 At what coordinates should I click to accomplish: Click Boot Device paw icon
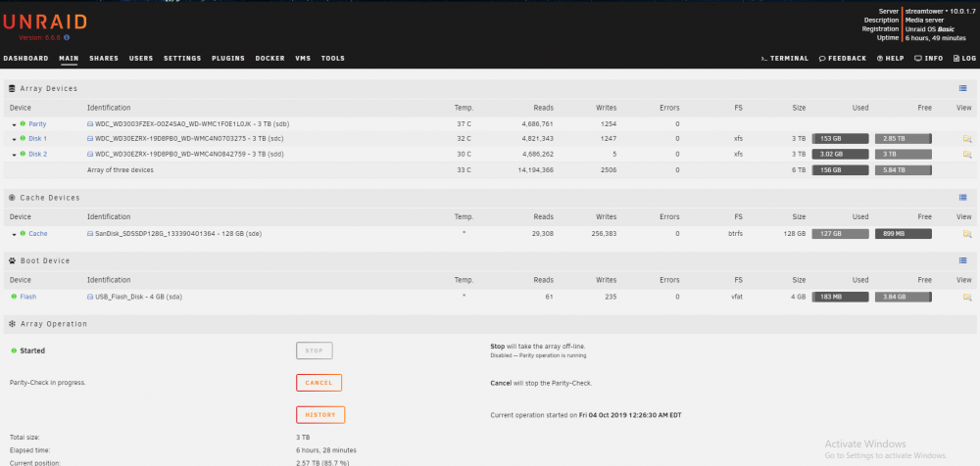click(12, 260)
